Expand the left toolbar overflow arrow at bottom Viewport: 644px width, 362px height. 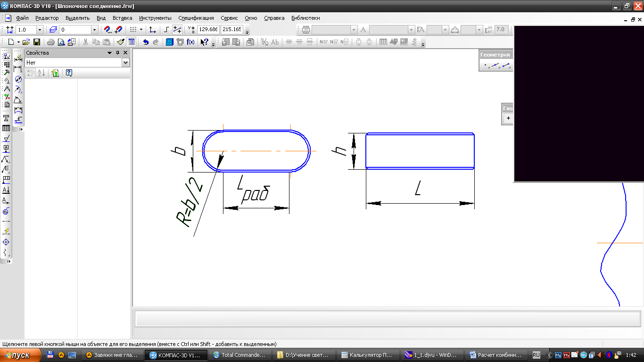coord(8,261)
